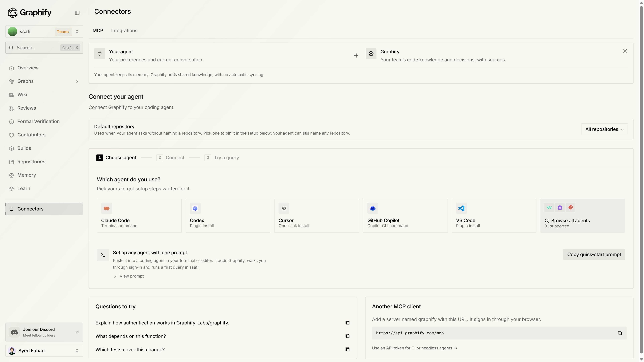Copy the authentication question text
The height and width of the screenshot is (362, 644).
(x=347, y=322)
